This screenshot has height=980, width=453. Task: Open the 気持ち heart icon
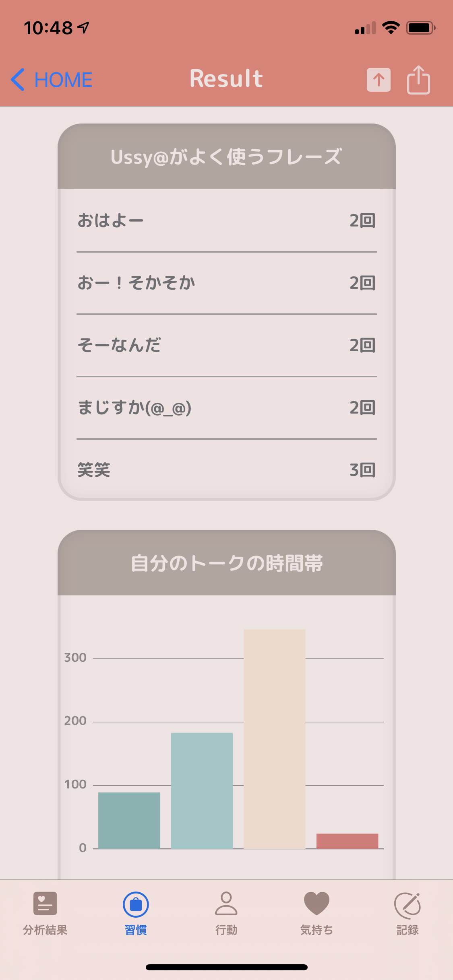pos(316,904)
